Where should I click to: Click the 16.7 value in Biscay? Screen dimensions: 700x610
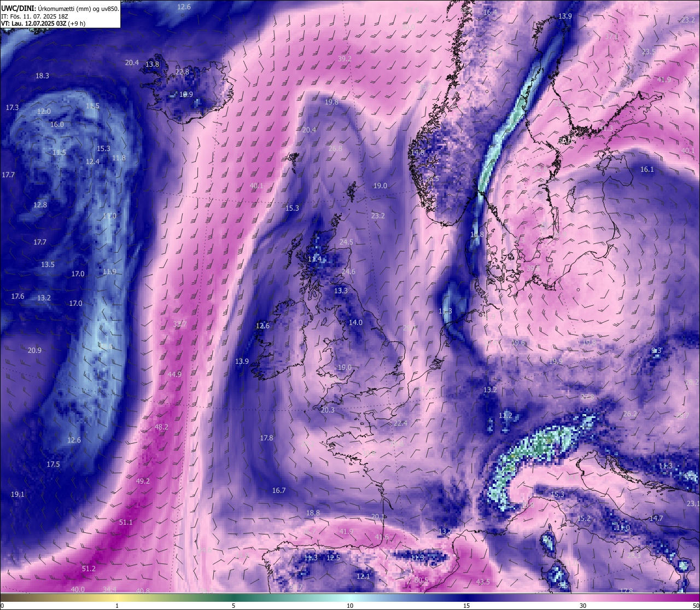(279, 490)
